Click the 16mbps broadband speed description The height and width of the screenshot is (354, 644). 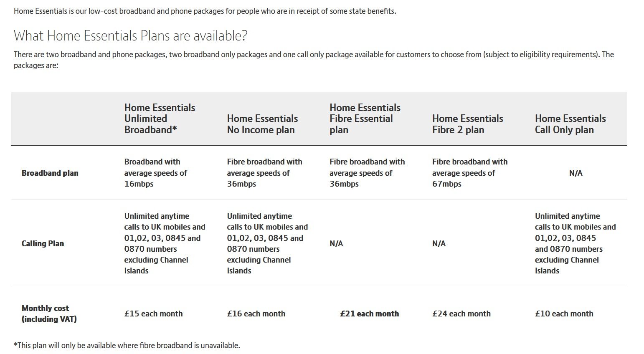pos(156,173)
